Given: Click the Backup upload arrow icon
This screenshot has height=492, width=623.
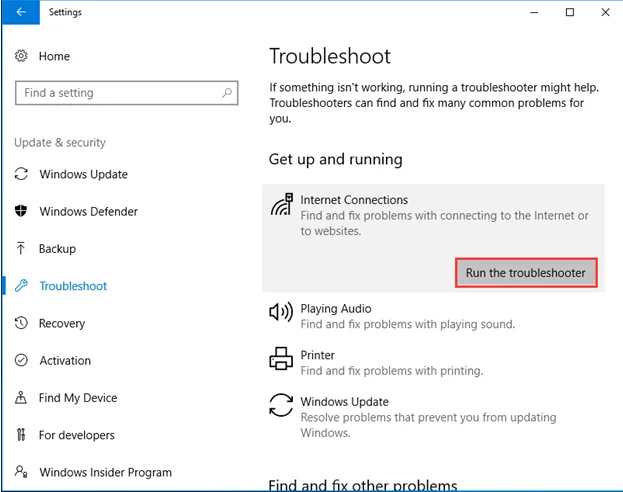Looking at the screenshot, I should (x=21, y=248).
